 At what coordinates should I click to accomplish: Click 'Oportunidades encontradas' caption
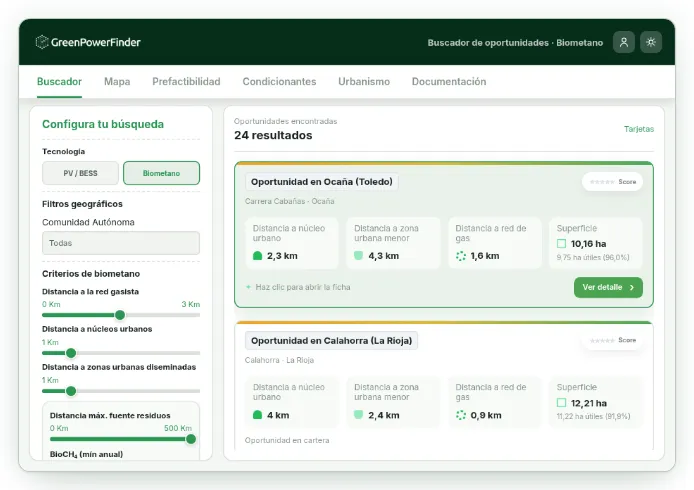click(x=285, y=121)
